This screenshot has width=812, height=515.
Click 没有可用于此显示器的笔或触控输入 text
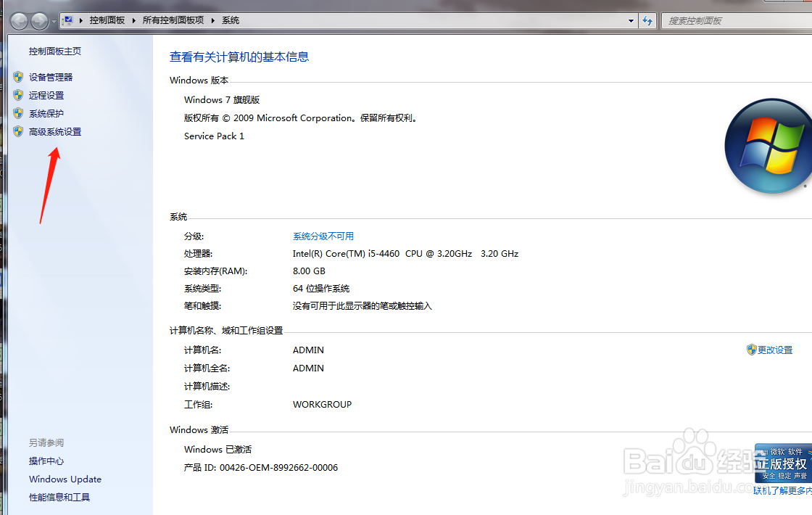(362, 306)
